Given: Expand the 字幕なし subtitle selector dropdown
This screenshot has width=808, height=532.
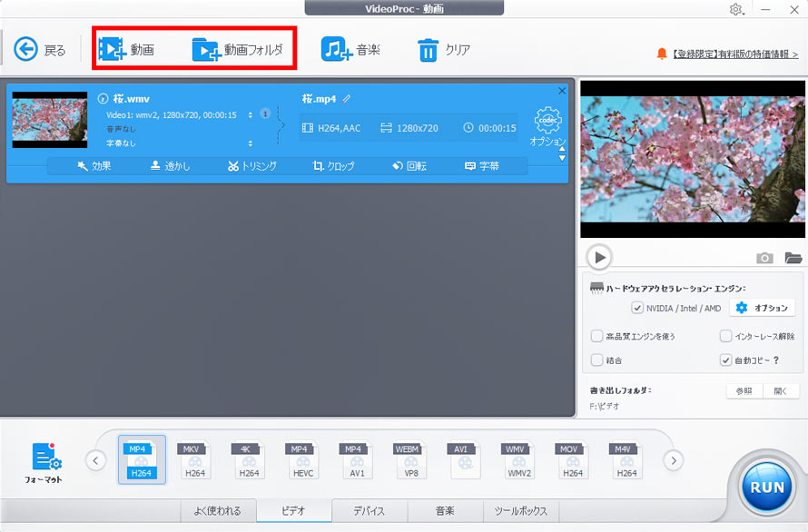Looking at the screenshot, I should click(251, 143).
